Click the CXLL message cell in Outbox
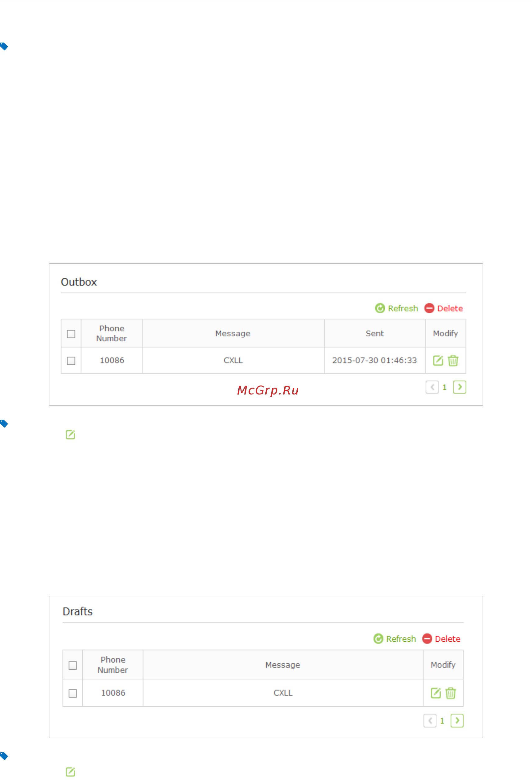532x780 pixels. pyautogui.click(x=233, y=360)
